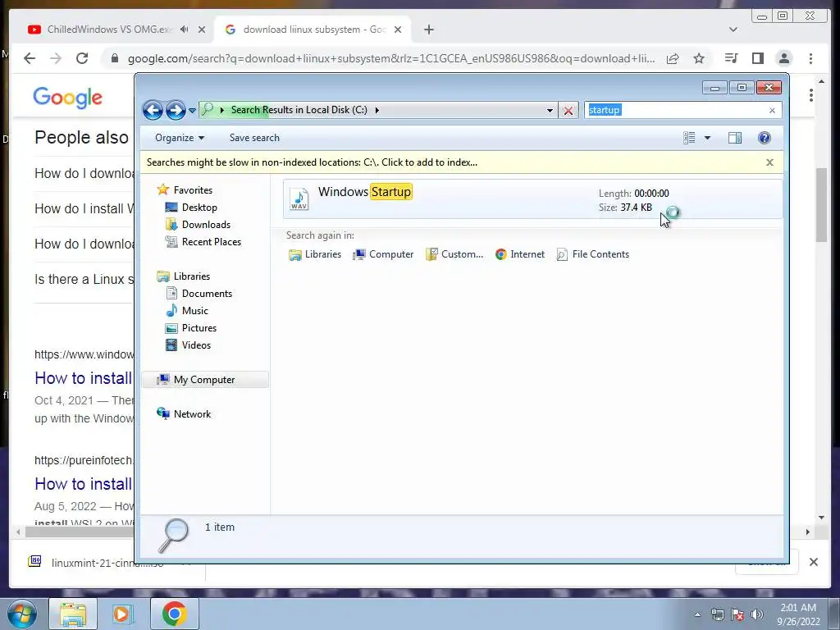Viewport: 840px width, 630px height.
Task: Search again in Custom location
Action: pyautogui.click(x=454, y=254)
